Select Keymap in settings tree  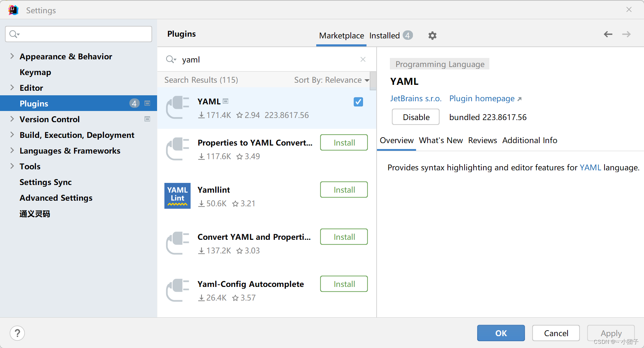point(35,72)
